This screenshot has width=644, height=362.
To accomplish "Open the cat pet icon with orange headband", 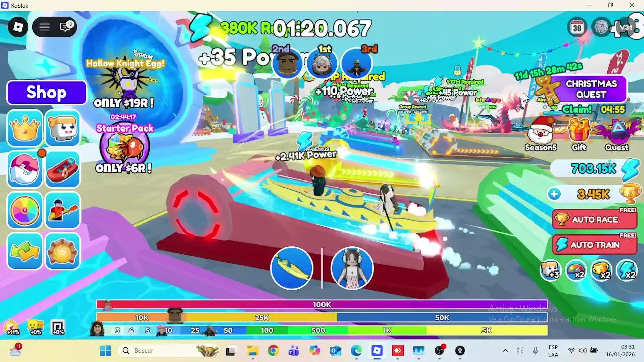I will [x=63, y=128].
